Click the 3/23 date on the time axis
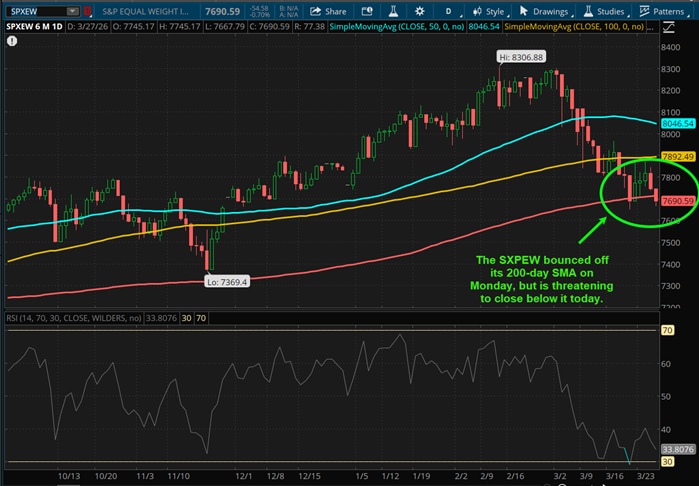This screenshot has width=699, height=486. coord(646,476)
